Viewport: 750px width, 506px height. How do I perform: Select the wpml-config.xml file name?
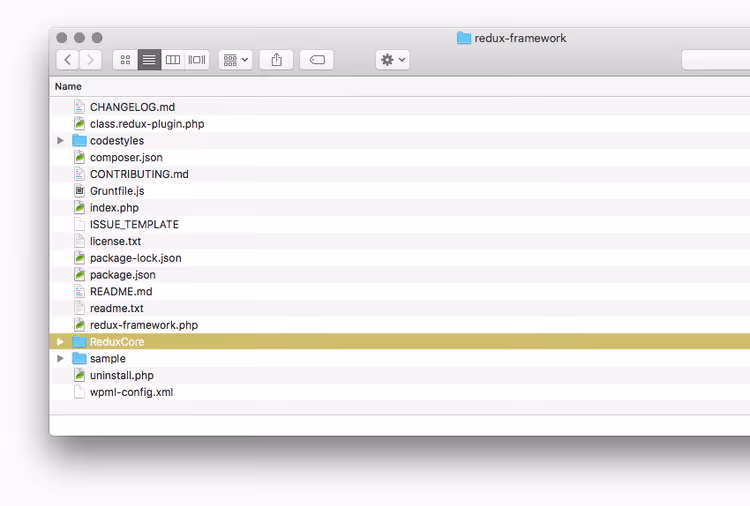pos(132,392)
